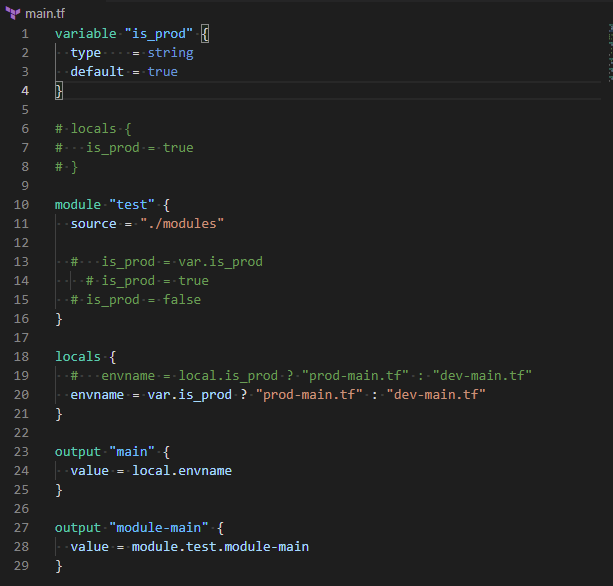Click comment '# is_prod = true' on line 14
This screenshot has width=613, height=586.
(x=147, y=281)
